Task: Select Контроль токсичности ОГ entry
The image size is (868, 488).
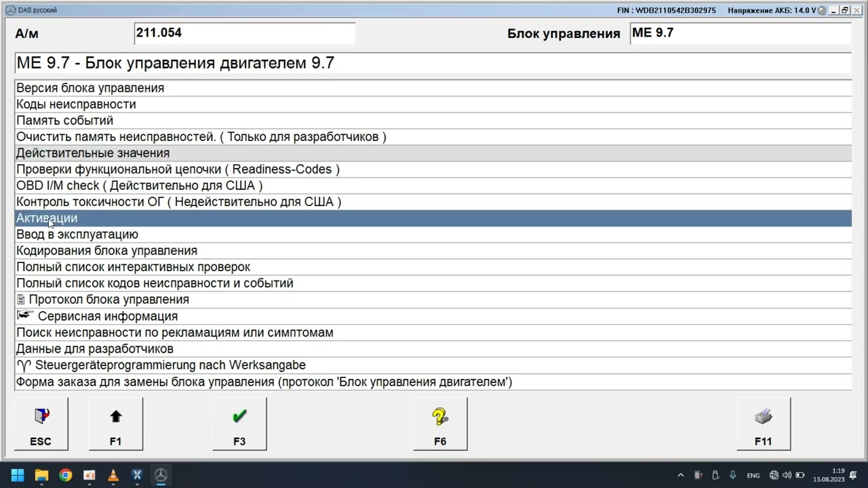Action: 433,202
